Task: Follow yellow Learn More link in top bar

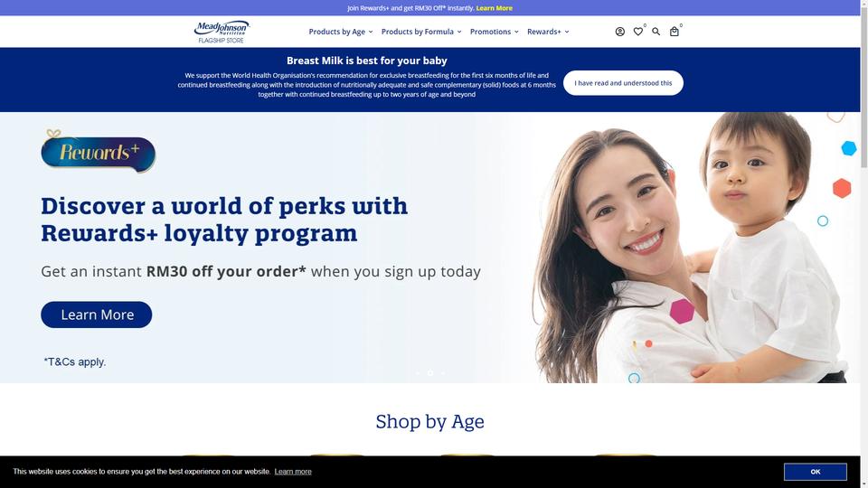Action: tap(495, 8)
